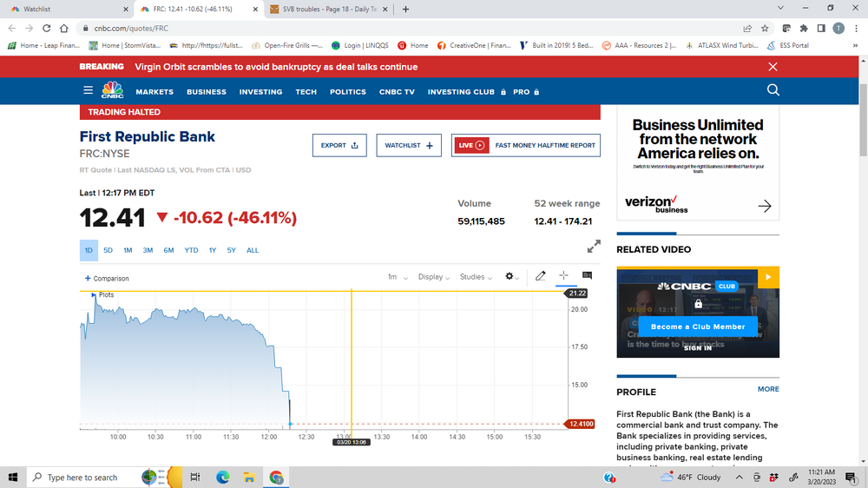Expand chart to full screen
Viewport: 868px width, 488px height.
click(594, 247)
